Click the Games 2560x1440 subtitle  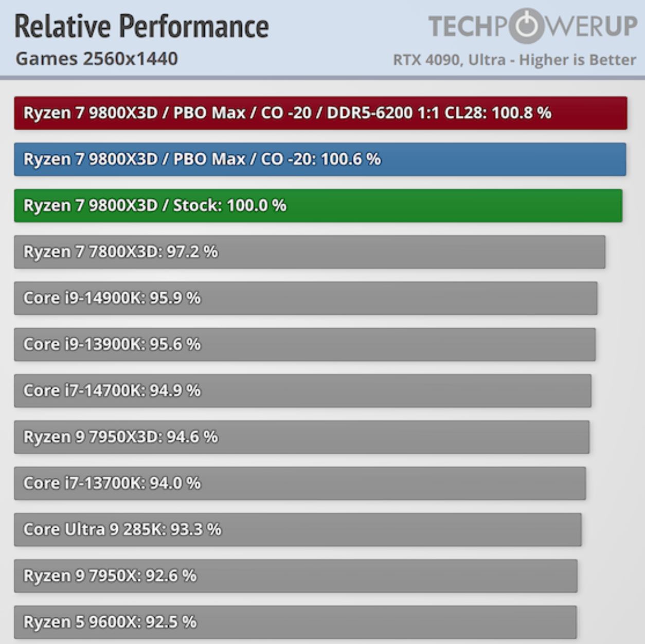coord(97,59)
